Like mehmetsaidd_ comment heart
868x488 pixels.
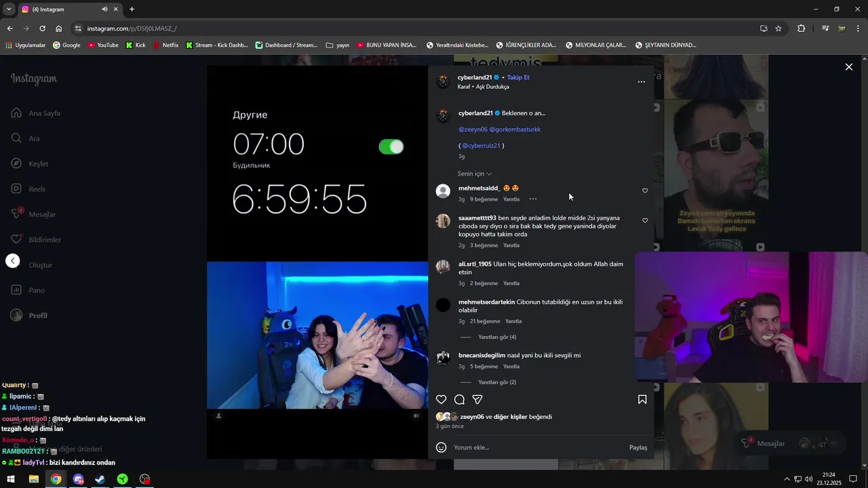click(x=645, y=190)
